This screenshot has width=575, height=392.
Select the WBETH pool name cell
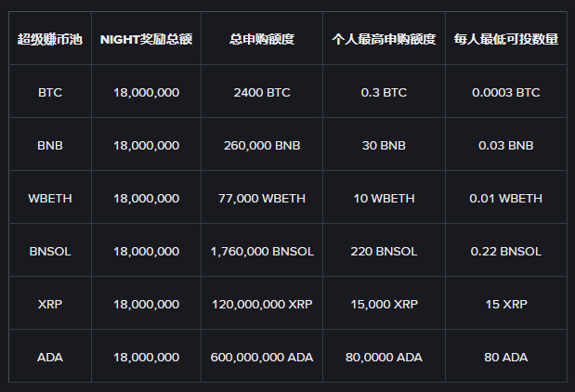(x=50, y=198)
